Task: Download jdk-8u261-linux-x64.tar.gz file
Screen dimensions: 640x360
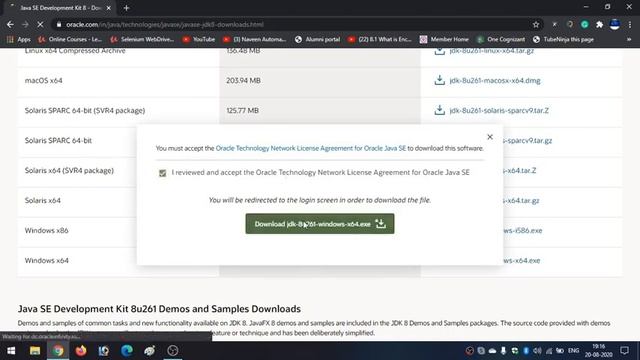Action: (491, 51)
